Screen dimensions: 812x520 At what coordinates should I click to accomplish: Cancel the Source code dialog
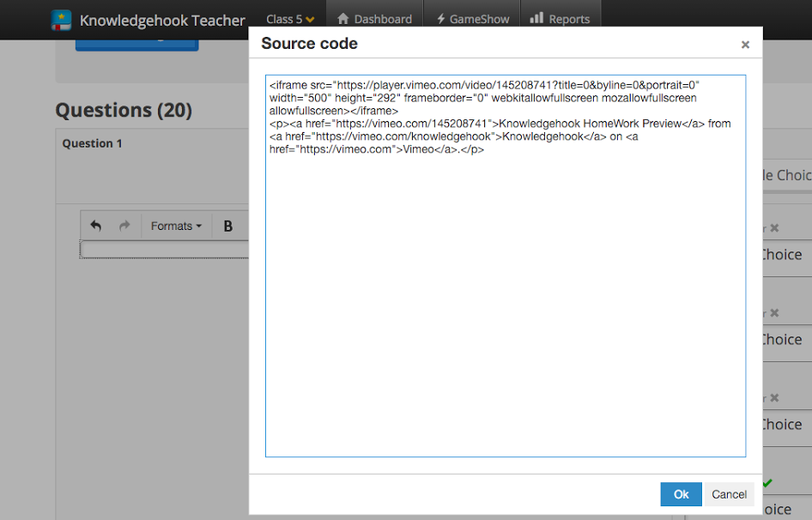click(729, 494)
